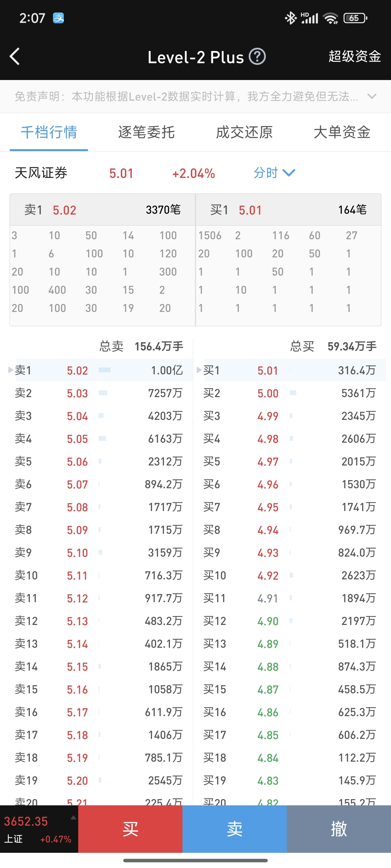
Task: Select 卖17 price 5.18 row
Action: pos(99,735)
